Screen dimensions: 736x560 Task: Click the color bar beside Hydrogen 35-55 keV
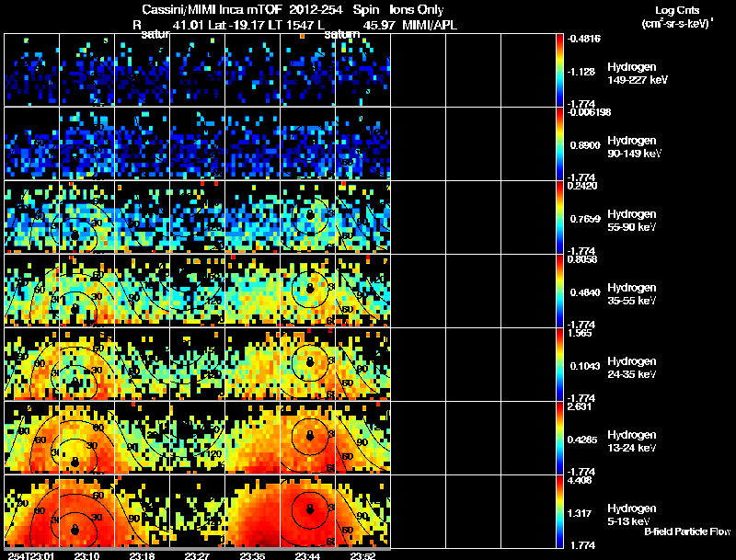pyautogui.click(x=559, y=291)
